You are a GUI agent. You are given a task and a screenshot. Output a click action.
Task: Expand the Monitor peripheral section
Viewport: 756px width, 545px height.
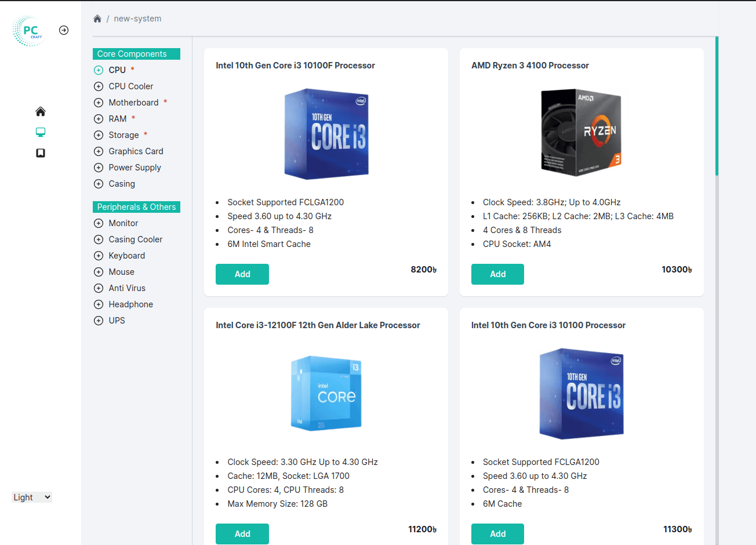tap(98, 223)
